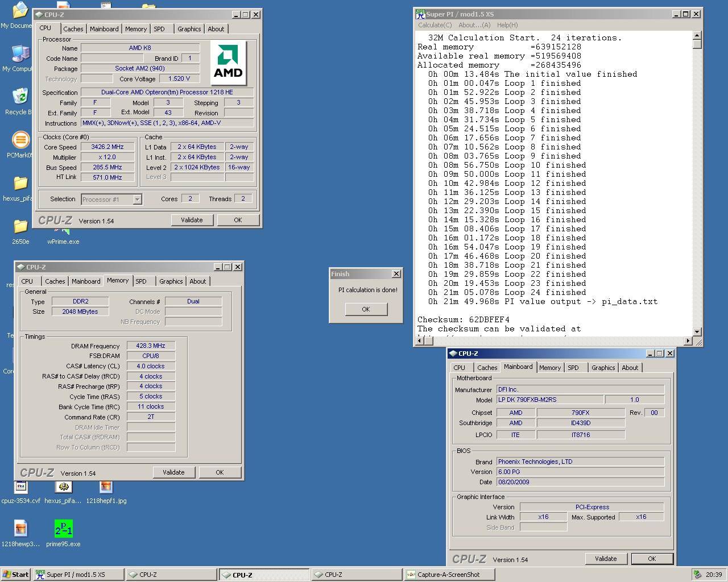Open Graphics tab in mainboard CPU-Z window

[603, 368]
